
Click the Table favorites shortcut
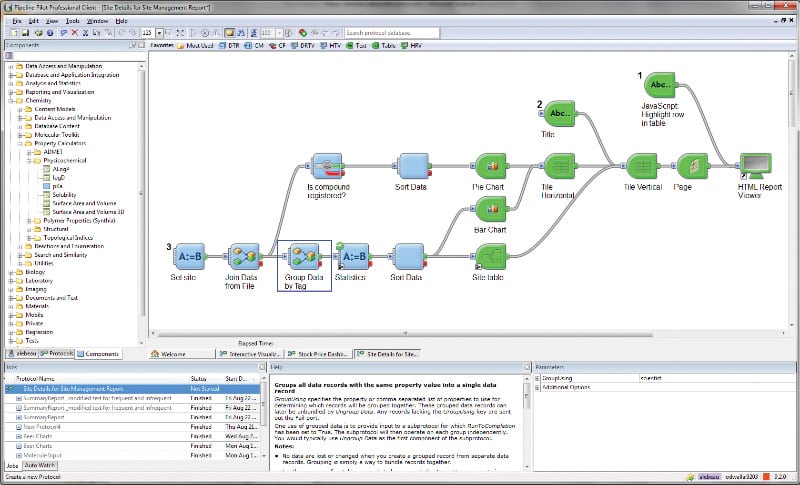tap(384, 45)
